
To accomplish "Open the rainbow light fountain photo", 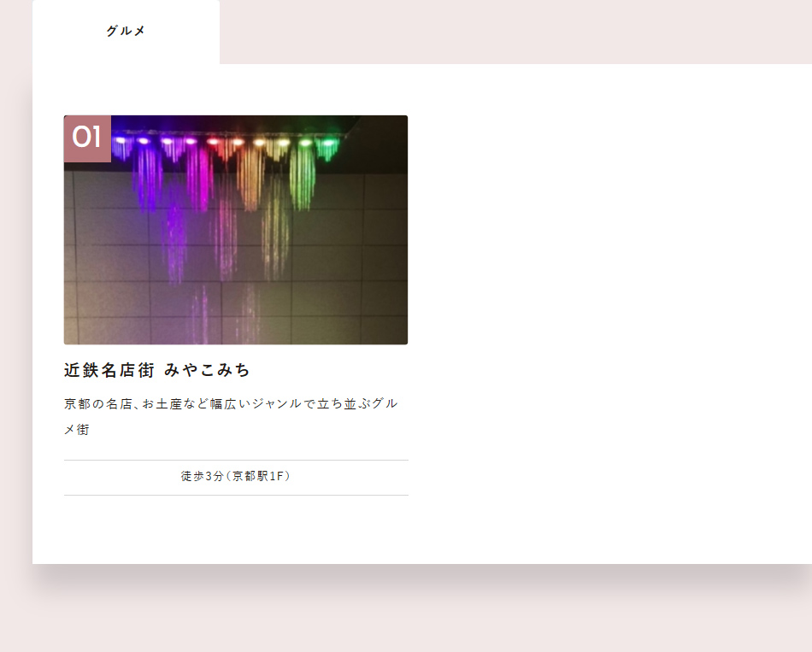I will 236,230.
